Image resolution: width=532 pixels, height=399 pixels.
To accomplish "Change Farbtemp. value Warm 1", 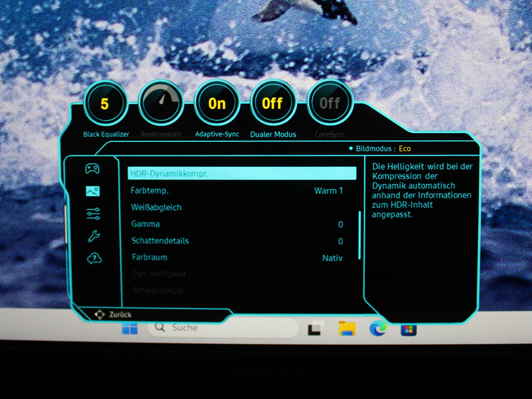I will pos(328,191).
